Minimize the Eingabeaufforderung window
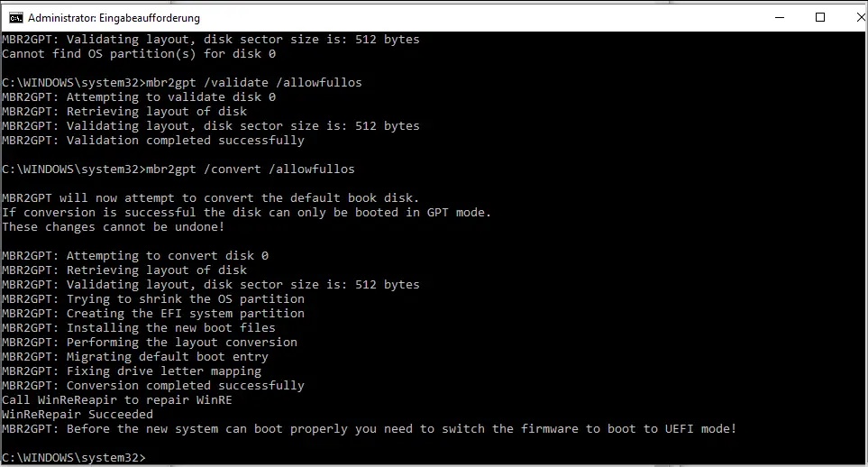 pyautogui.click(x=779, y=17)
